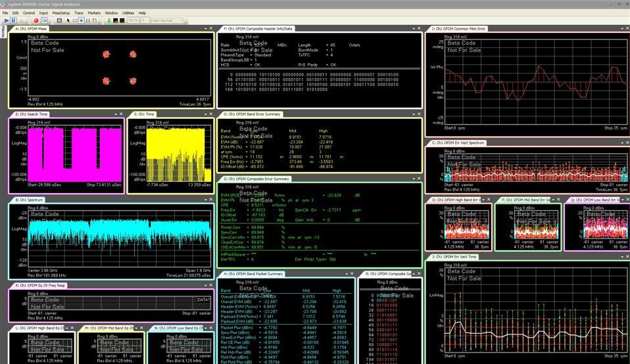630x364 pixels.
Task: Click the Macros side tab
Action: click(x=3, y=33)
